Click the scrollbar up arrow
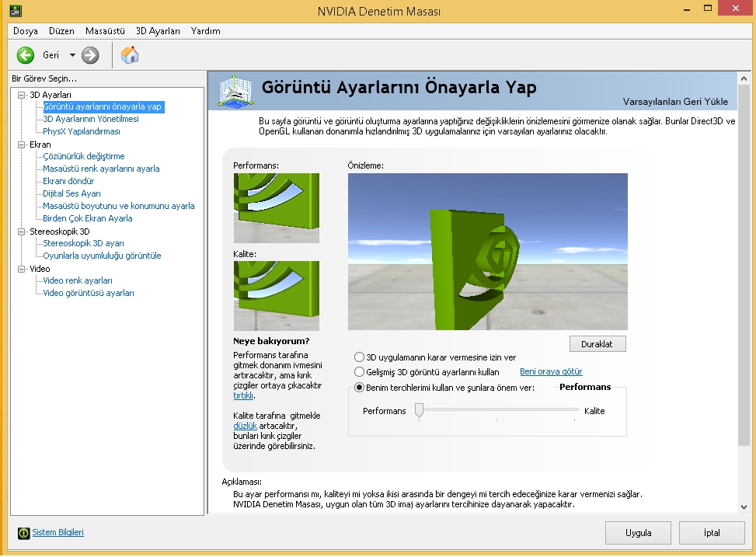The height and width of the screenshot is (557, 756). 744,78
